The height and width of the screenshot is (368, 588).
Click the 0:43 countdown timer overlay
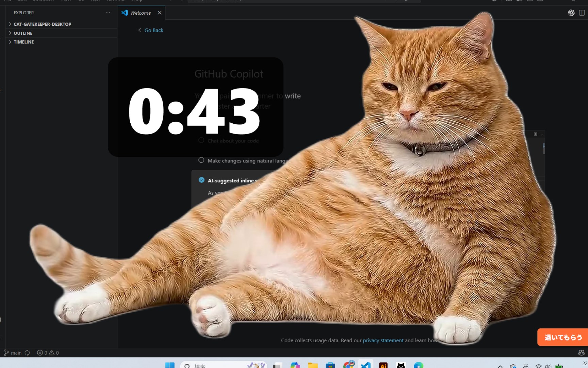196,107
